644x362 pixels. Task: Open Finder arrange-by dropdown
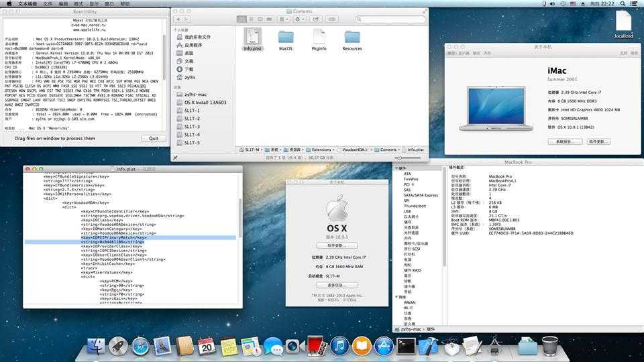point(282,19)
